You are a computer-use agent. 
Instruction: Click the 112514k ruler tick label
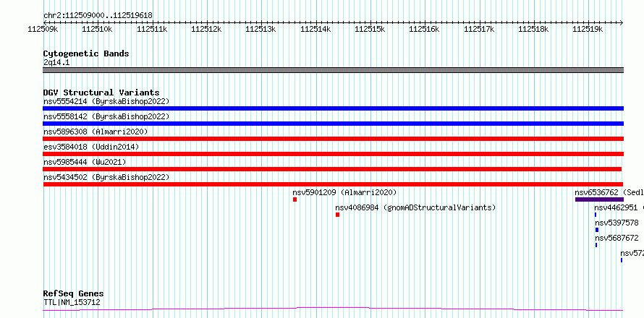click(x=315, y=29)
